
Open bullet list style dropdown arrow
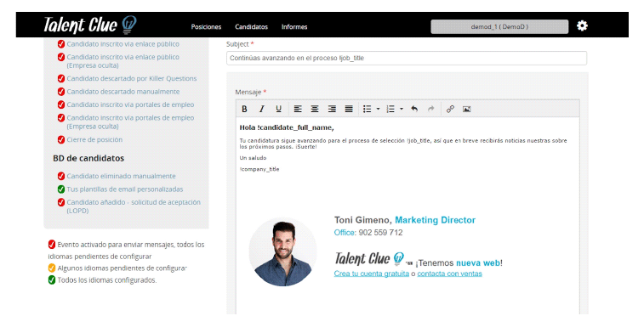[378, 109]
